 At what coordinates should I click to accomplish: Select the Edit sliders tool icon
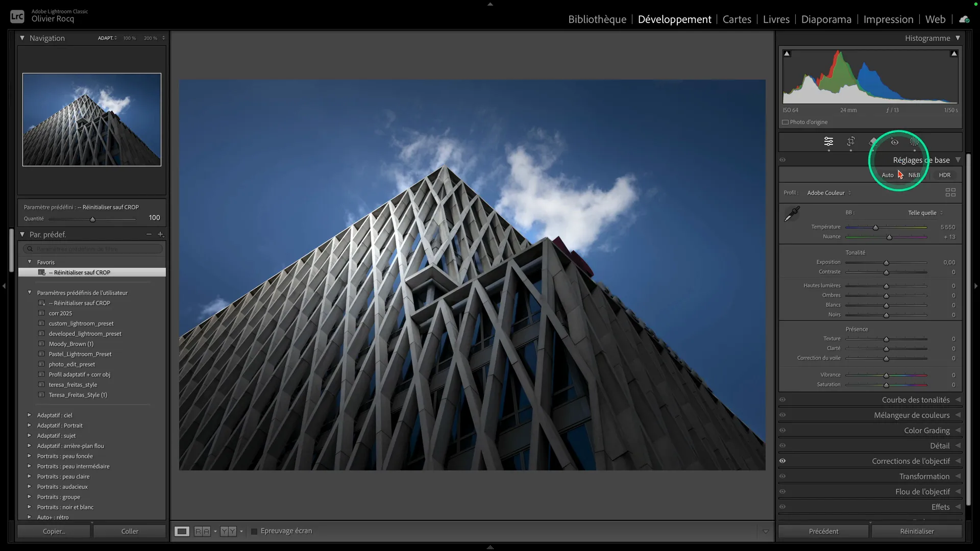click(x=828, y=141)
